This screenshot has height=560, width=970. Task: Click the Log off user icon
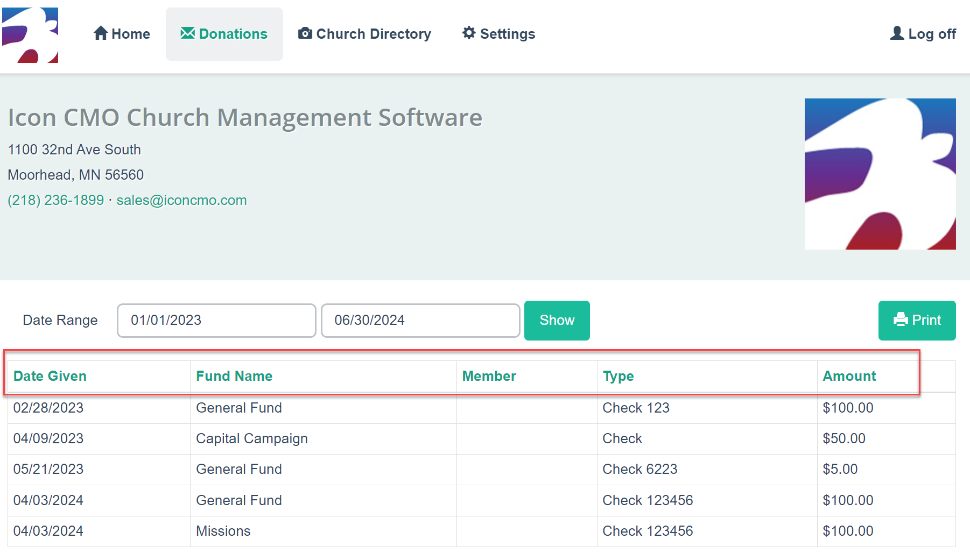point(897,33)
